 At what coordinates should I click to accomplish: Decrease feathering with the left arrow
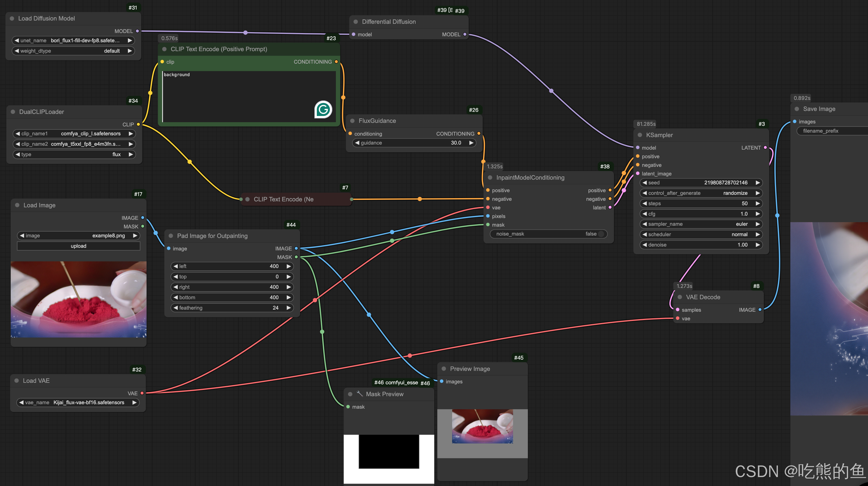coord(176,308)
